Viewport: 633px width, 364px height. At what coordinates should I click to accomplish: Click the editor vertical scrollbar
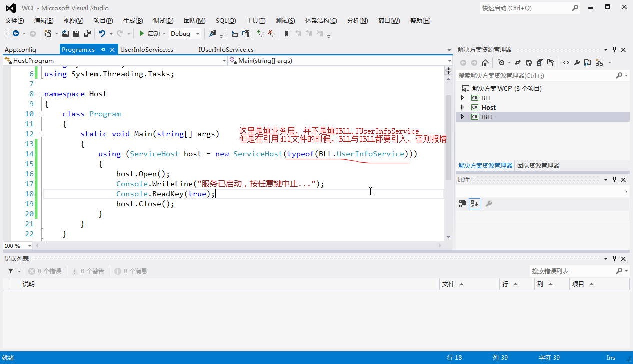(448, 138)
